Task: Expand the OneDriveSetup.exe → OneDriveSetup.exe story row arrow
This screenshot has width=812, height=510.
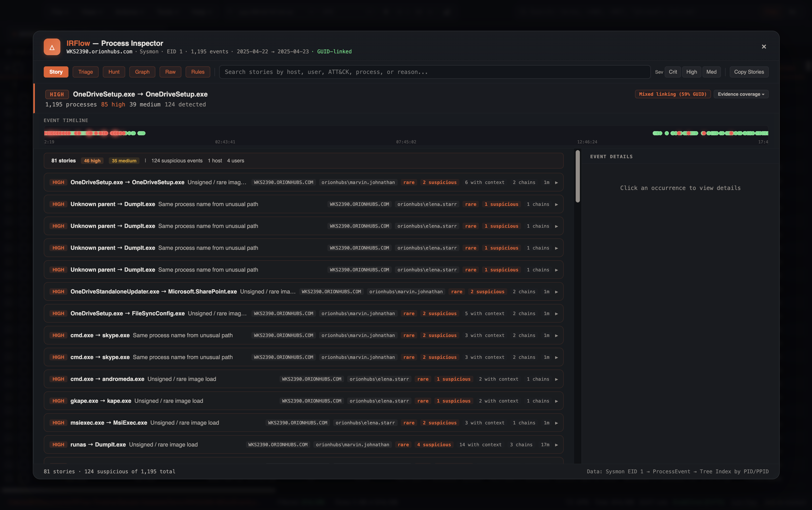Action: [x=556, y=182]
